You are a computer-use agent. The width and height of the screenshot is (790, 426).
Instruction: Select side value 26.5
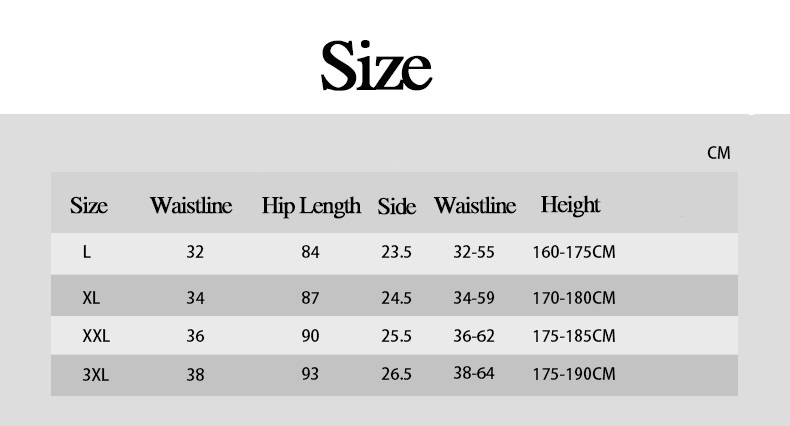(x=396, y=375)
